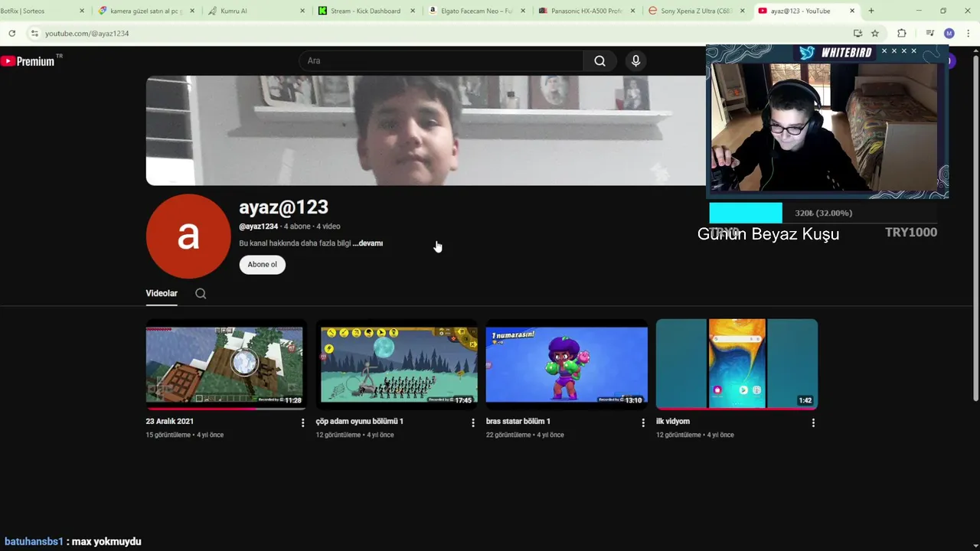This screenshot has width=980, height=551.
Task: Click the 'bras statar bölüm 1' title
Action: (518, 422)
